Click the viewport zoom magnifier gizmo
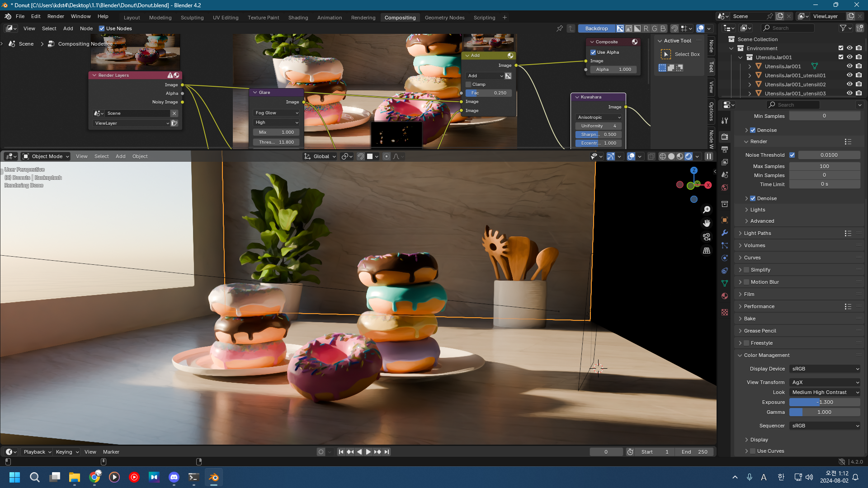Screen dimensions: 868x488 coord(707,210)
